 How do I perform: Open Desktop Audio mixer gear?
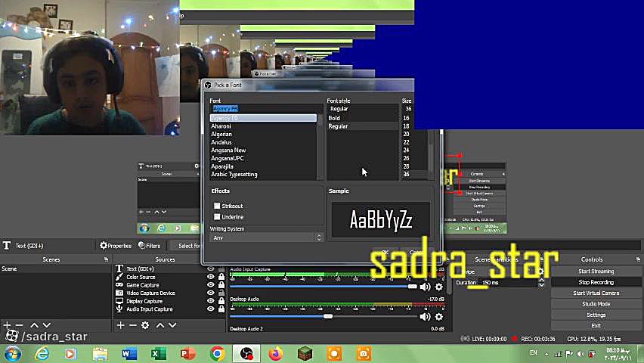(x=439, y=317)
